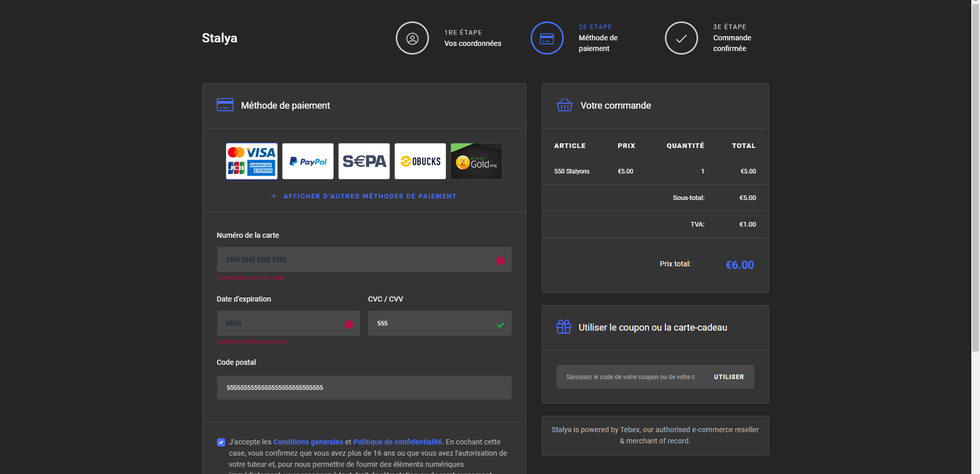The height and width of the screenshot is (474, 980).
Task: Focus the CVC / CVV field
Action: pos(440,323)
